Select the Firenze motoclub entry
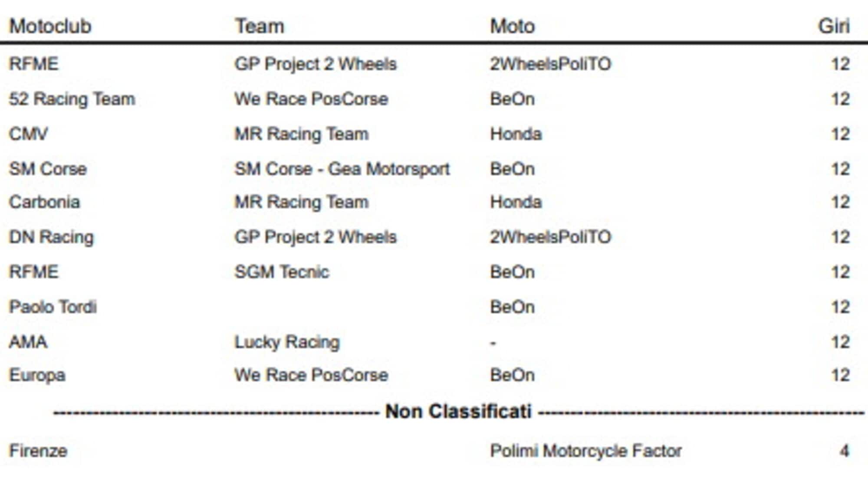This screenshot has width=868, height=488. 38,451
